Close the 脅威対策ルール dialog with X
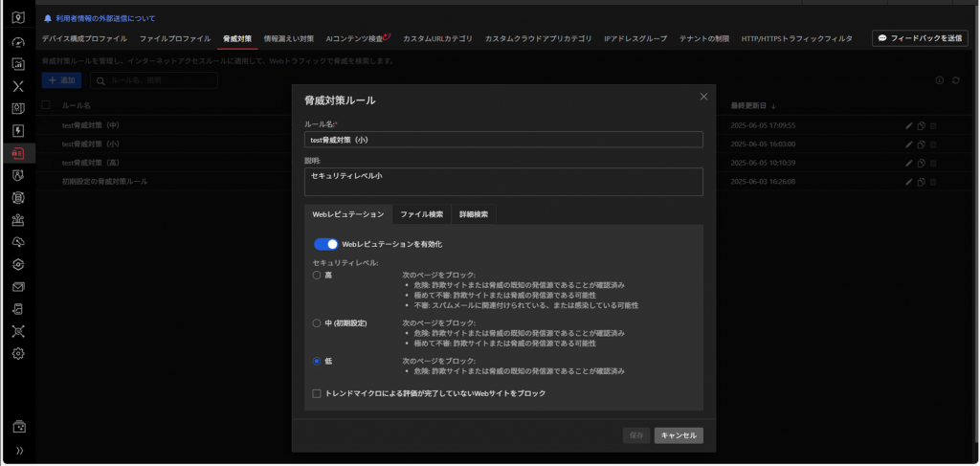This screenshot has height=466, width=980. [703, 97]
